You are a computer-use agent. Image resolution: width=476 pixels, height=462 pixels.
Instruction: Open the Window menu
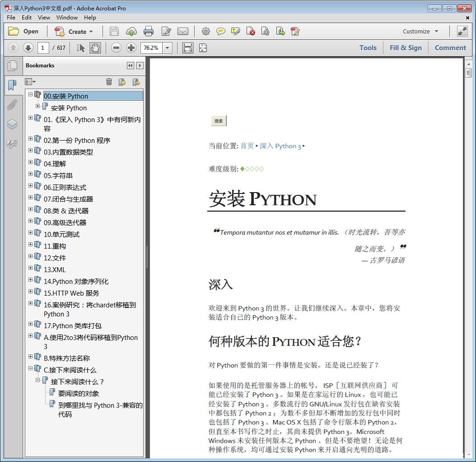tap(67, 17)
